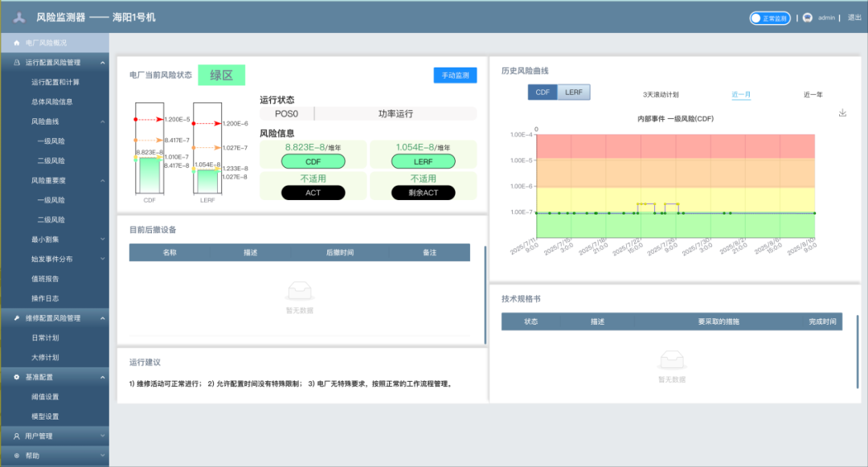Collapse the 风险曲线 submenu
868x467 pixels.
pyautogui.click(x=102, y=122)
